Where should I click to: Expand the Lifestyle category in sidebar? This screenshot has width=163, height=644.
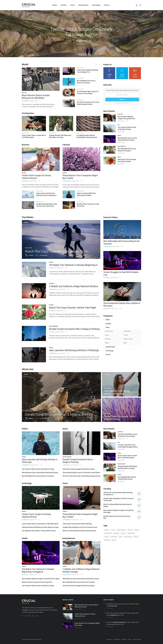[x=108, y=323]
